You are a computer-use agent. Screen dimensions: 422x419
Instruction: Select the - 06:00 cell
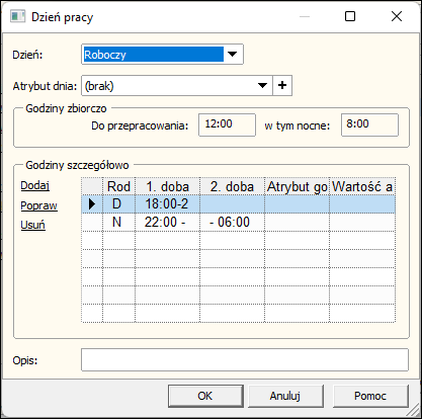coord(232,222)
